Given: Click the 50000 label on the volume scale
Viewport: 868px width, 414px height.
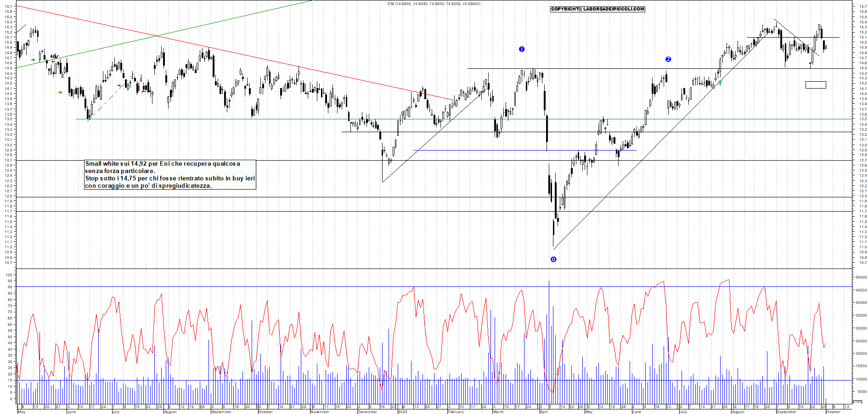Looking at the screenshot, I should pos(861,277).
